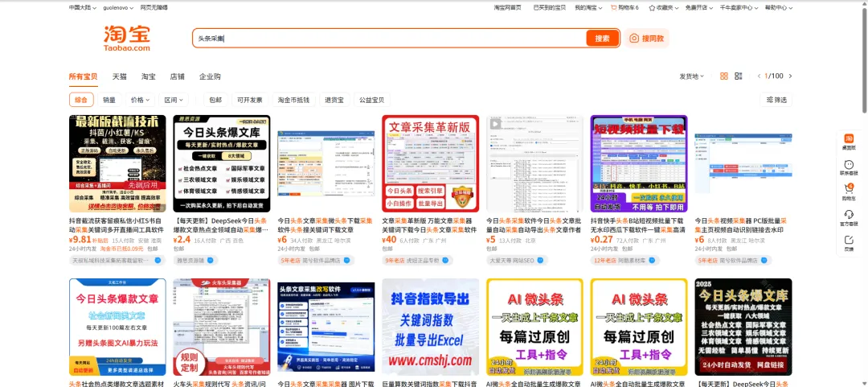Click the 筛选 filter button

(776, 100)
